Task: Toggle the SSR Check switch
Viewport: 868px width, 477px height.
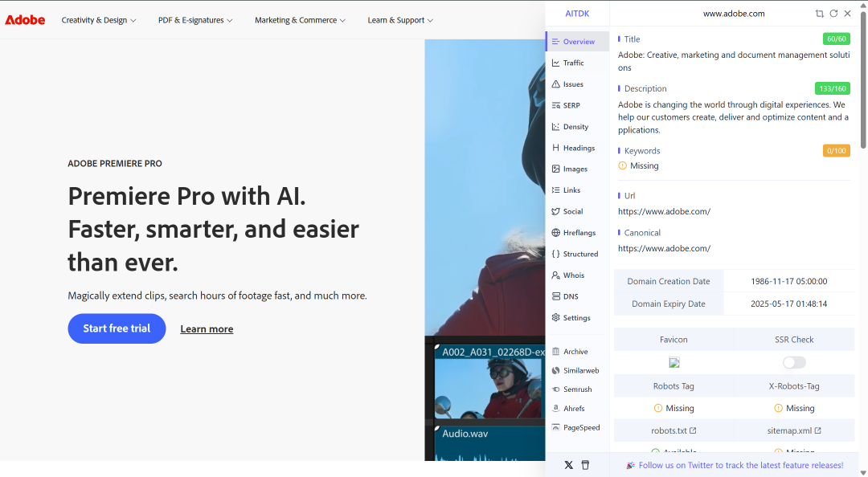Action: 794,362
